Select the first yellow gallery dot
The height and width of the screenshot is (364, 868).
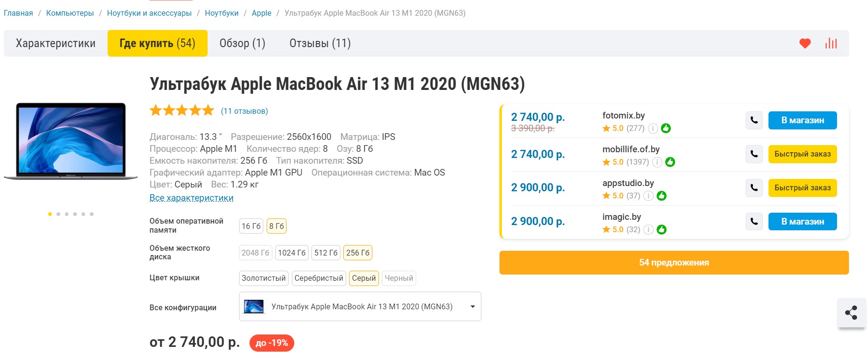[50, 214]
